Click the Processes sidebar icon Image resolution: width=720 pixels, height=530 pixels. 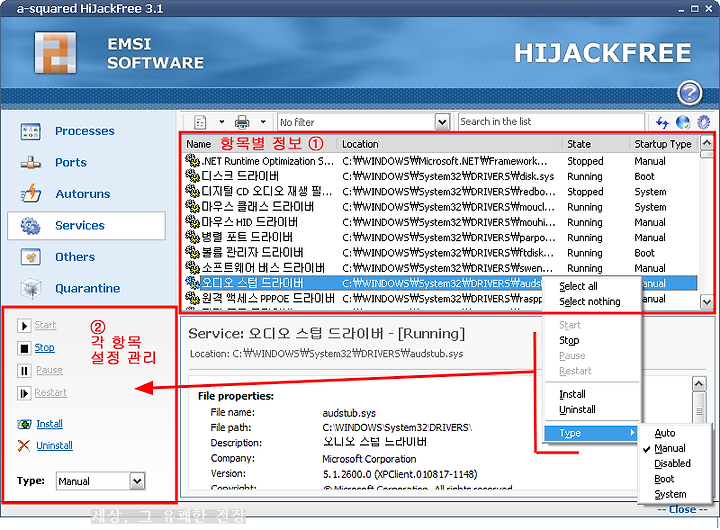tap(30, 131)
